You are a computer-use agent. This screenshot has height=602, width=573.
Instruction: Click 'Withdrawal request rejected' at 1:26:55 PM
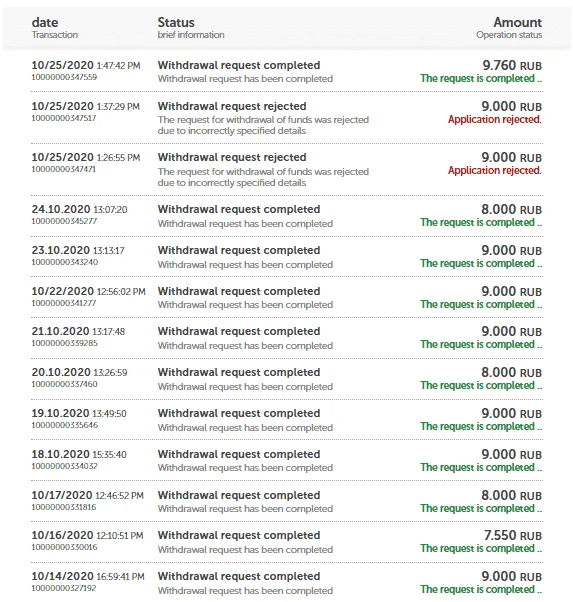[232, 157]
